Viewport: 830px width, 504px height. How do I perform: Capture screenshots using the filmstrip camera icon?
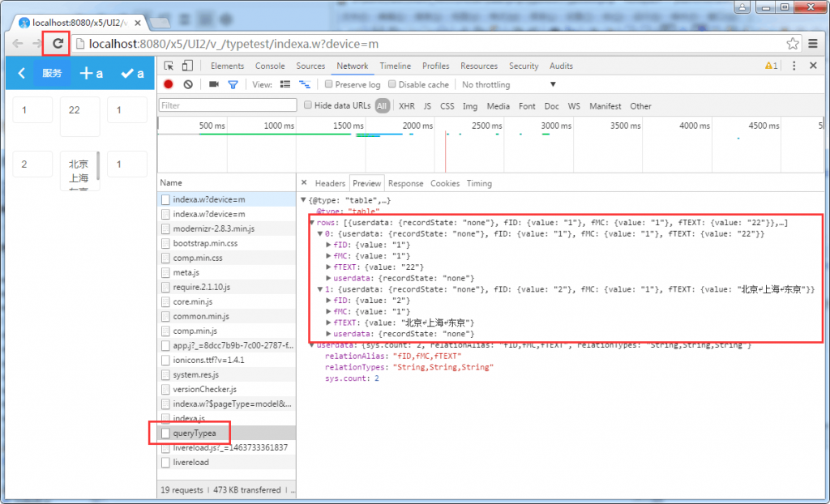coord(213,85)
